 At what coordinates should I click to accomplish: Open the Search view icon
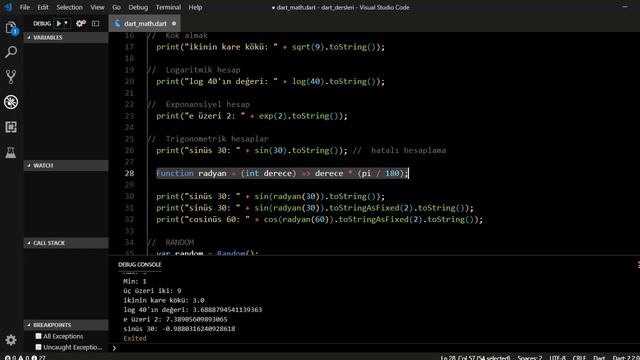tap(11, 52)
